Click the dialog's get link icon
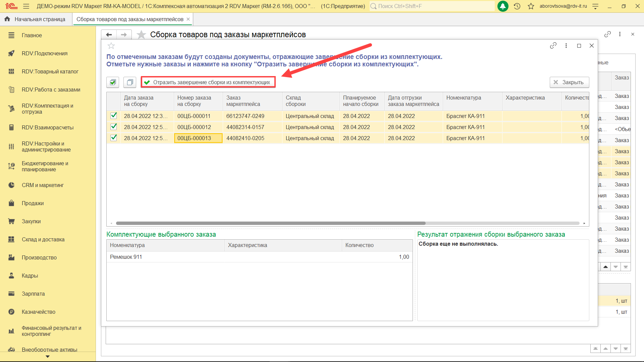This screenshot has height=362, width=644. pyautogui.click(x=553, y=46)
